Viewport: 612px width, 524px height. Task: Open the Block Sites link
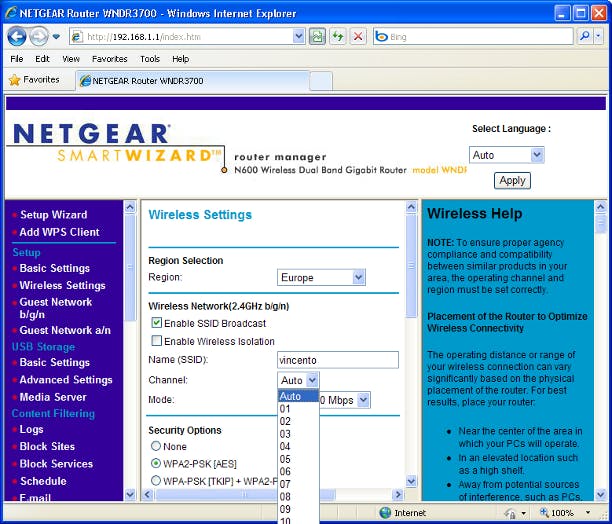47,446
